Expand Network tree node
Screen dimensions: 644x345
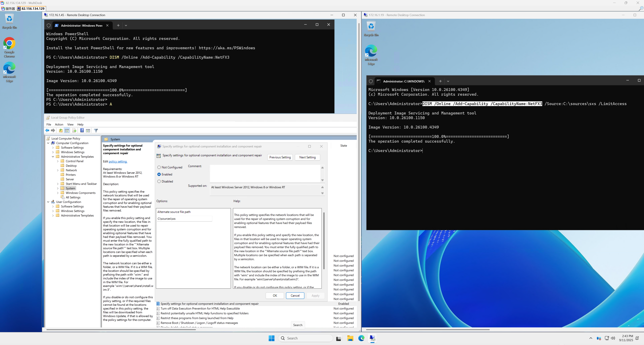(58, 170)
